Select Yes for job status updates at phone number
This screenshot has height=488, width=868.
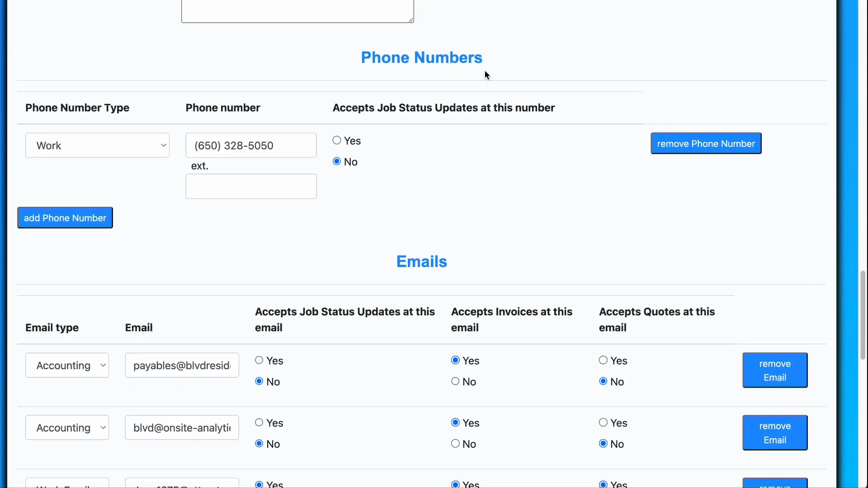336,140
